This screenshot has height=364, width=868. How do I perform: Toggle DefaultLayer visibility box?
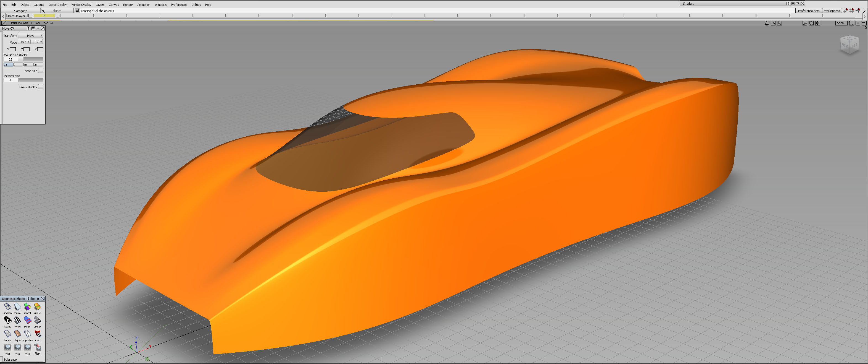[30, 16]
